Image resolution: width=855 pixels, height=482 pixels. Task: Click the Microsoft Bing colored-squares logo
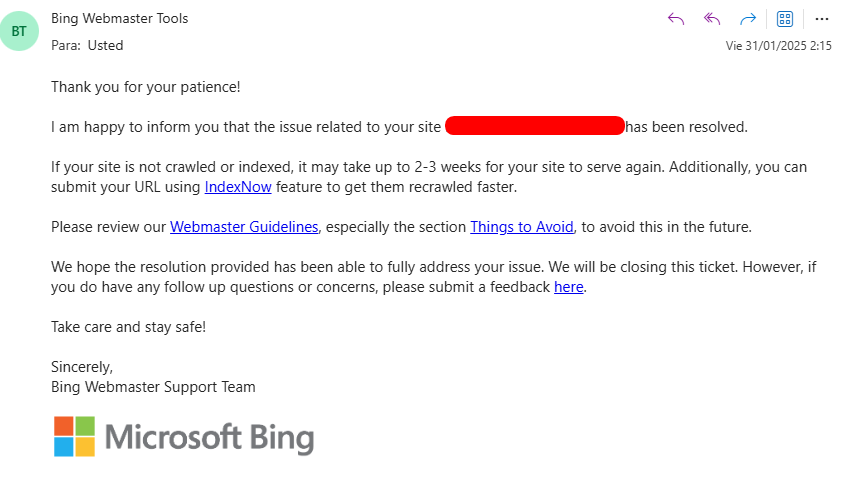[x=74, y=437]
